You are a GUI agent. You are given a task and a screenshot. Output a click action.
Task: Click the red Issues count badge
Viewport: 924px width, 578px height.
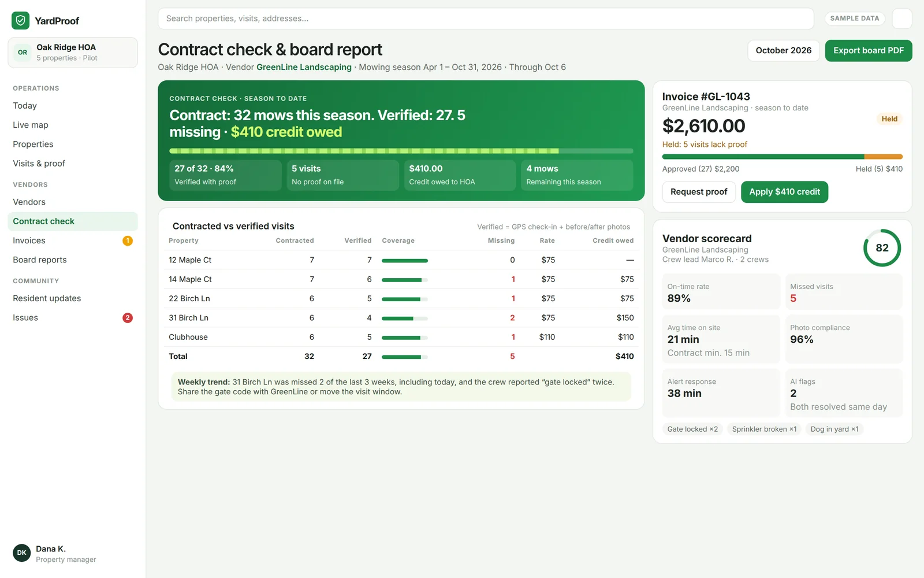tap(128, 317)
